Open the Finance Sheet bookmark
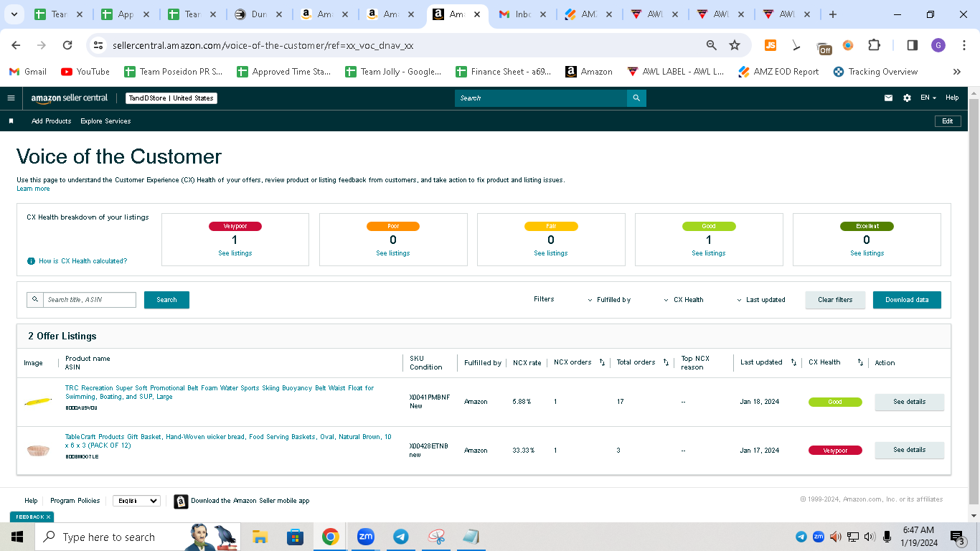 (x=503, y=72)
